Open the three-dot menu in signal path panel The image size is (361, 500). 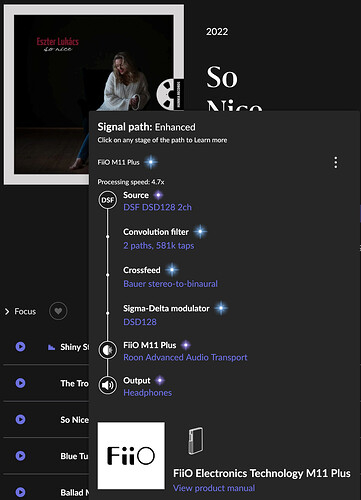(x=336, y=163)
